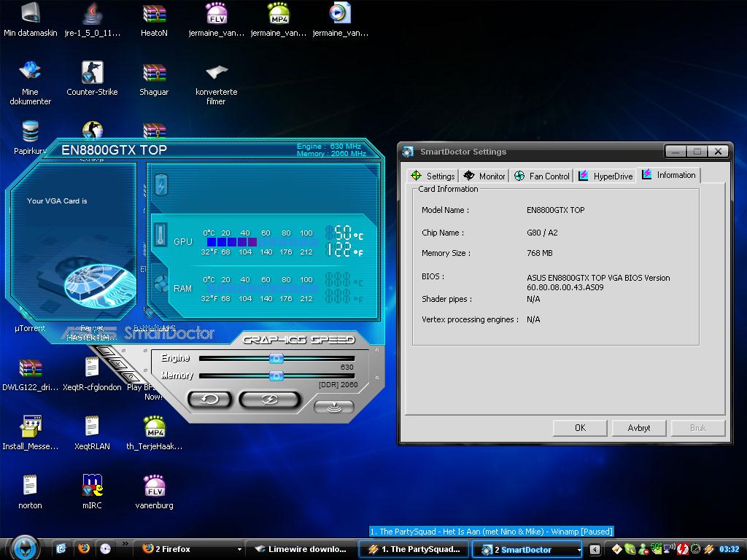This screenshot has height=560, width=747.
Task: Expand quick launch overflow chevron
Action: tap(125, 544)
